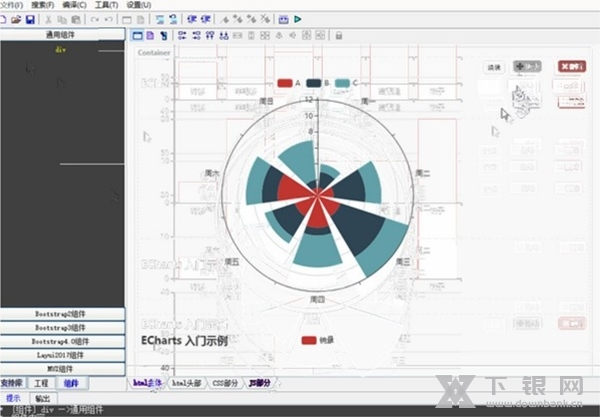Open the 设置 menu
The height and width of the screenshot is (417, 600).
pyautogui.click(x=139, y=5)
